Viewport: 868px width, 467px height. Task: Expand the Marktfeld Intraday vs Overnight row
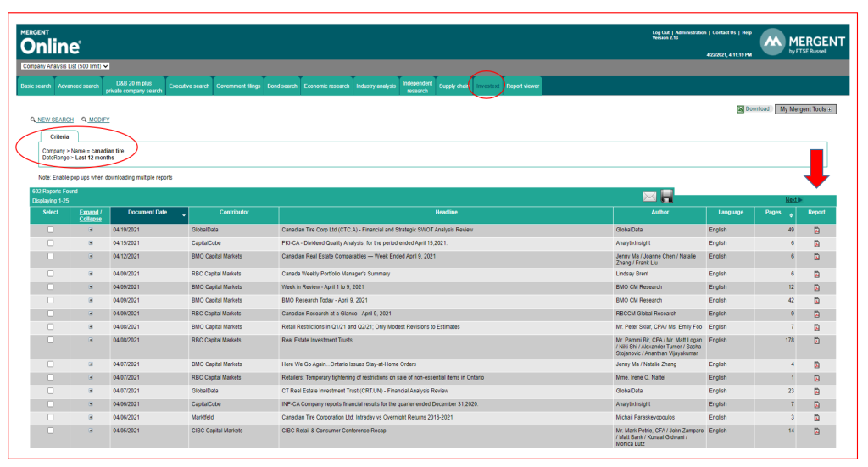pyautogui.click(x=91, y=418)
